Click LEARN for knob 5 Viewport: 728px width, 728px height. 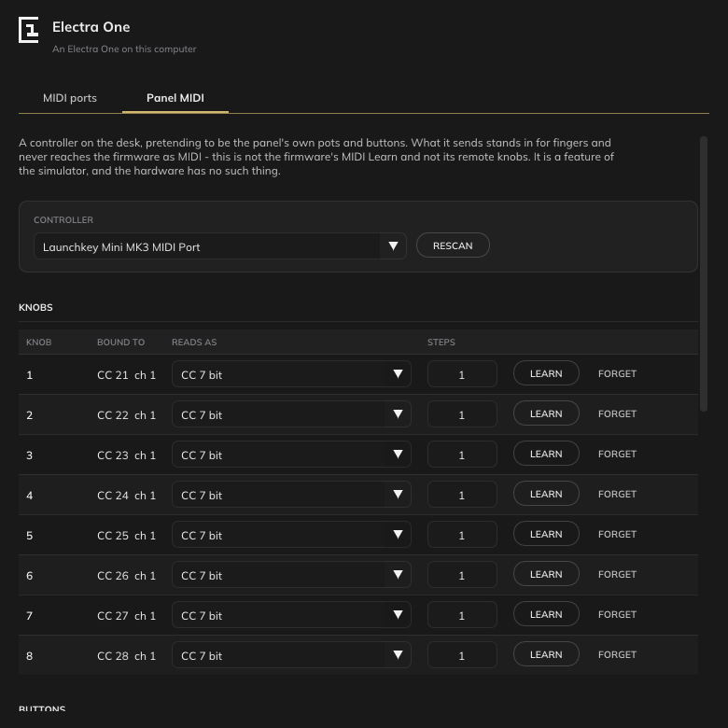(546, 534)
